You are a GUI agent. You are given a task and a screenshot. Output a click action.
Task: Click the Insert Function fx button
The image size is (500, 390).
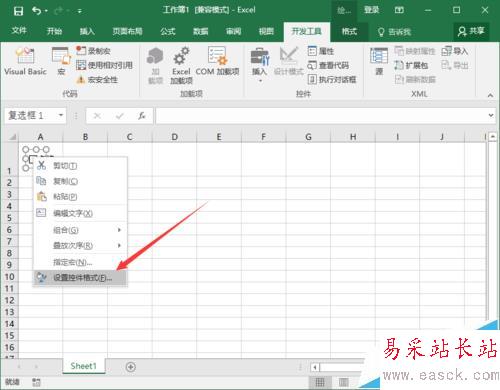142,116
